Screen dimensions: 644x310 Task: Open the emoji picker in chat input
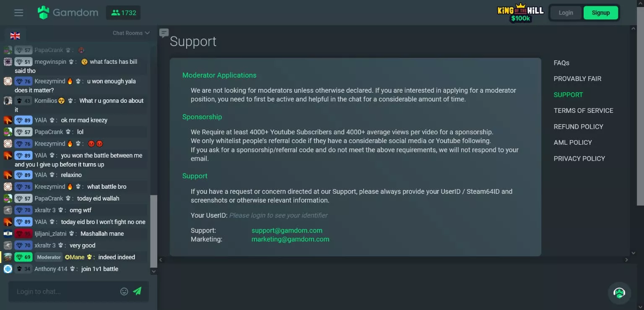click(x=124, y=291)
